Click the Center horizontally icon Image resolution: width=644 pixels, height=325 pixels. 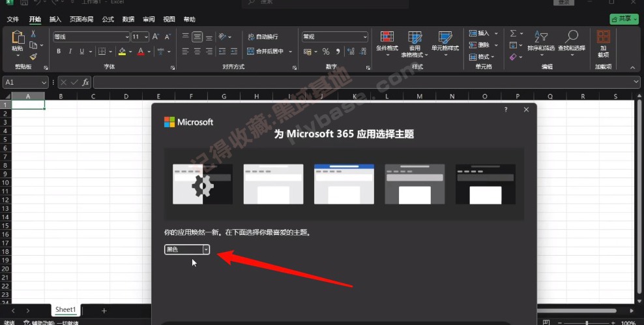pyautogui.click(x=197, y=51)
